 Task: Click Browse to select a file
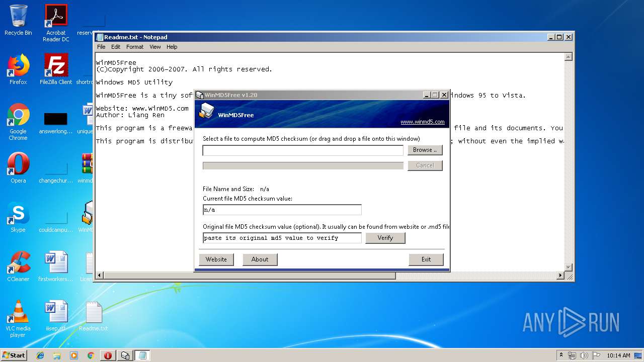425,150
